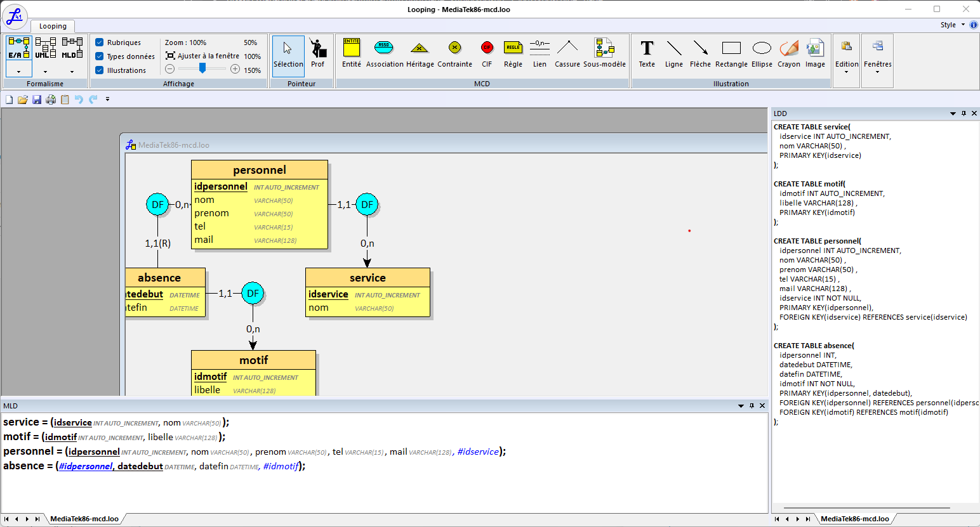
Task: Click the zoom minus button
Action: (170, 69)
